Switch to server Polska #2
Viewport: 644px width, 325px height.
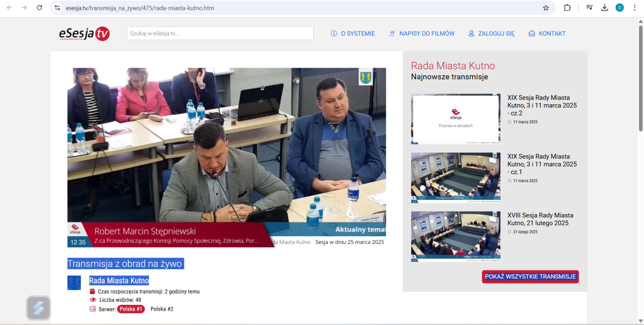click(x=162, y=309)
